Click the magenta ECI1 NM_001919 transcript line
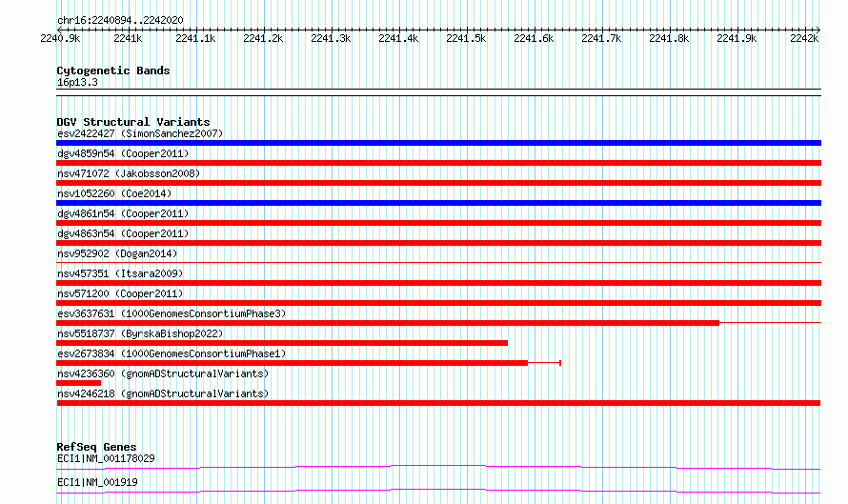Viewport: 848px width, 504px height. [x=438, y=491]
